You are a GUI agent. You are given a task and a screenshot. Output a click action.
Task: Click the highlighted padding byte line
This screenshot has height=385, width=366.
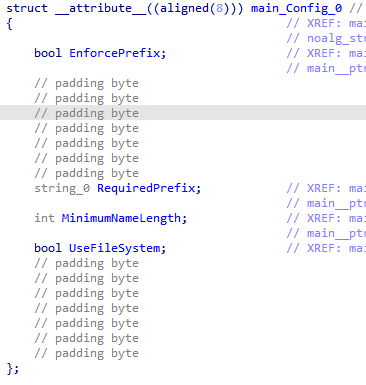[x=183, y=113]
